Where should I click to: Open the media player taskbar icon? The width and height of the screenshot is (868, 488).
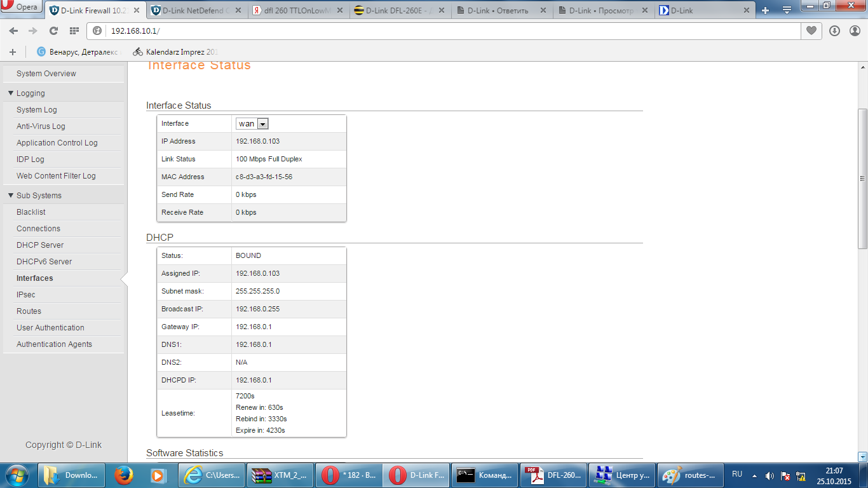[x=158, y=475]
